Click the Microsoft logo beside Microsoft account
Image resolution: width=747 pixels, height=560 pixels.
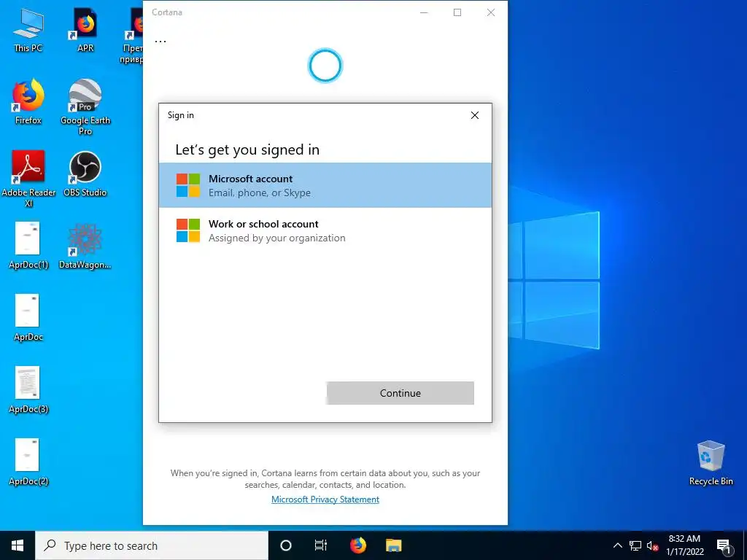(x=188, y=185)
